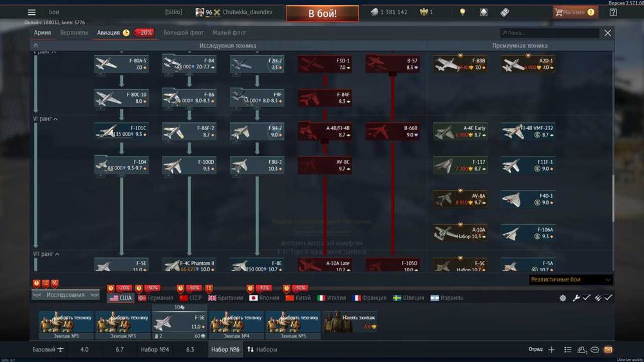Viewport: 644px width, 362px height.
Task: Click the Silver Lions balance 1 381 142
Action: coord(388,12)
